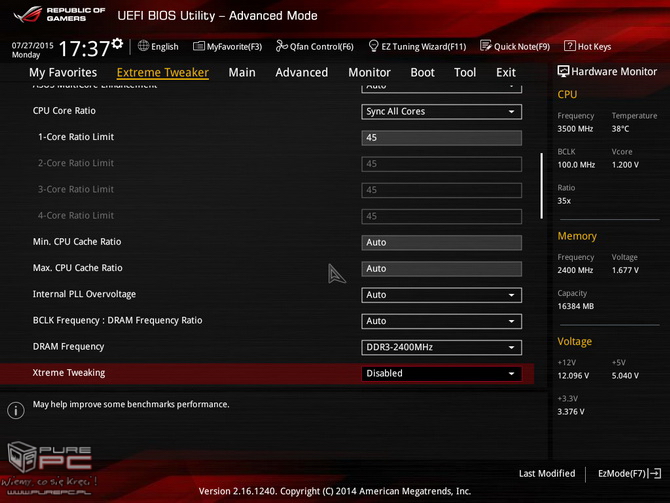Image resolution: width=670 pixels, height=503 pixels.
Task: Click memory frequency value 2400 MHz
Action: [575, 270]
